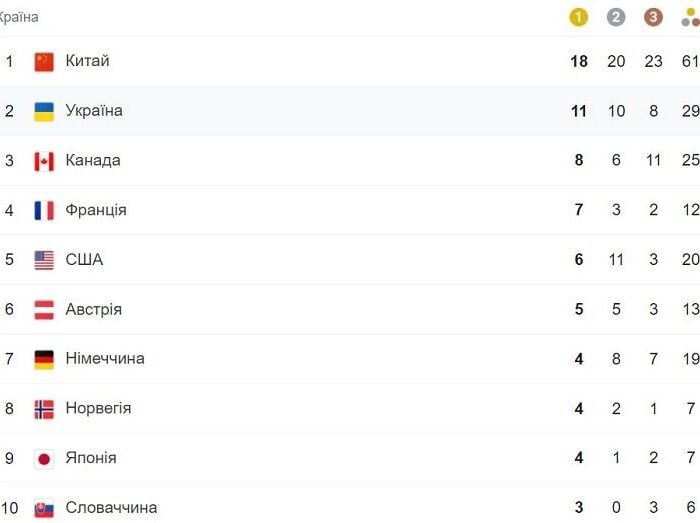Click the Japan flag icon

[x=44, y=459]
